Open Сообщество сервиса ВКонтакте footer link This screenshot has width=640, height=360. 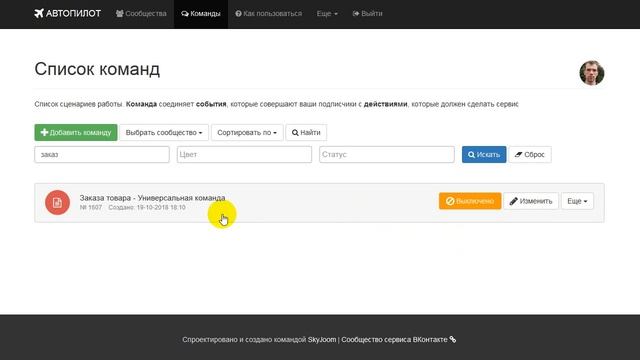pos(398,339)
